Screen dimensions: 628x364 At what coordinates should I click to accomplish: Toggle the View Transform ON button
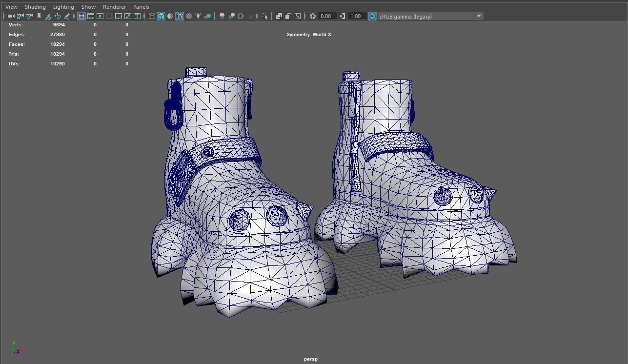pyautogui.click(x=372, y=16)
